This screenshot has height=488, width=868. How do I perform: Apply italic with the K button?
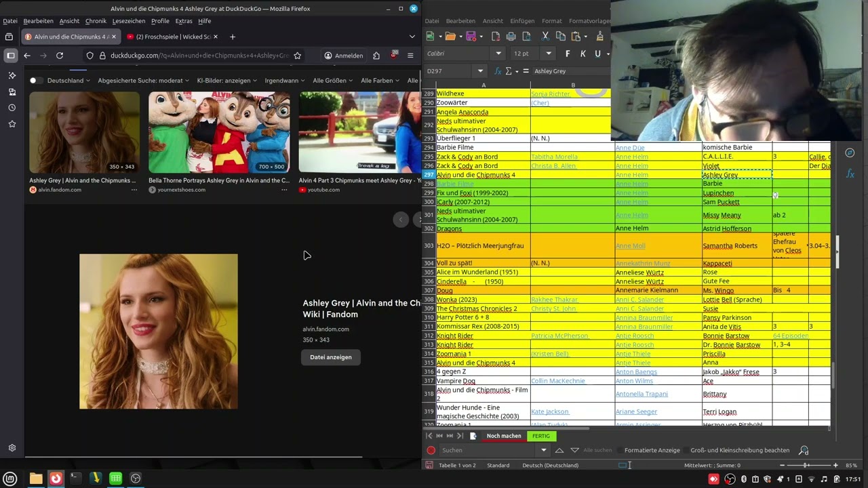[583, 54]
